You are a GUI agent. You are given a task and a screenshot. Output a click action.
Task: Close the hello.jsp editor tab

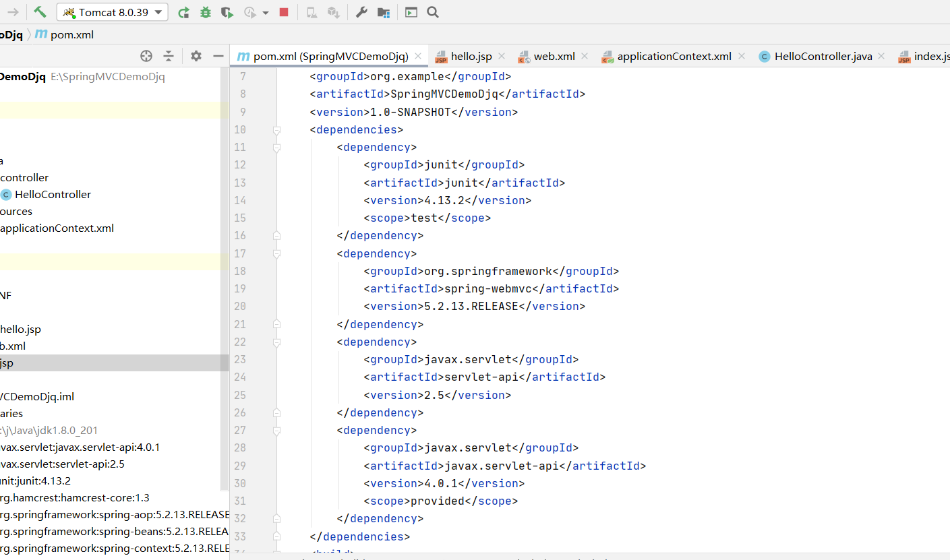tap(502, 57)
